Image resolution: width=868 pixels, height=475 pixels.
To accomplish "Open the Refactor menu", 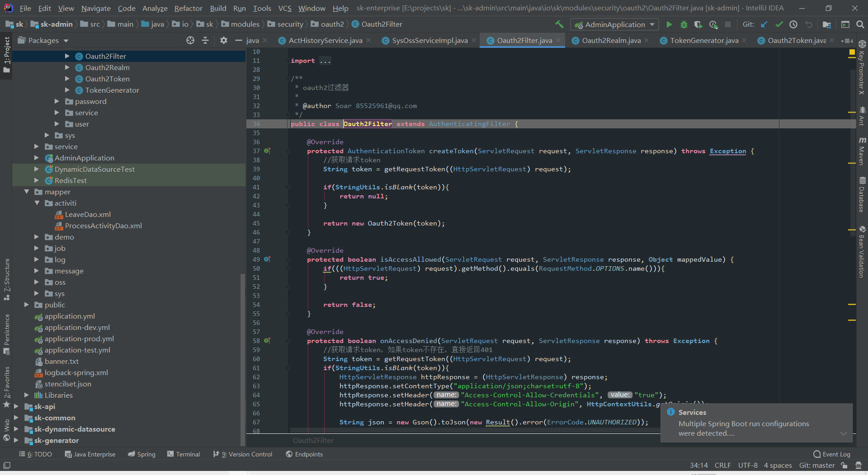I will (x=188, y=8).
